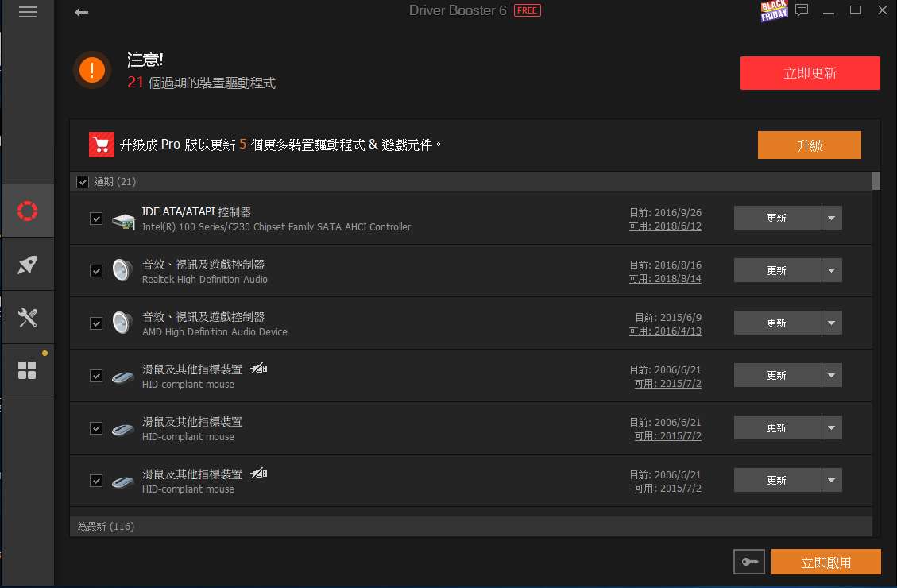The height and width of the screenshot is (588, 897).
Task: Open the Boost rocket tool
Action: [x=28, y=264]
